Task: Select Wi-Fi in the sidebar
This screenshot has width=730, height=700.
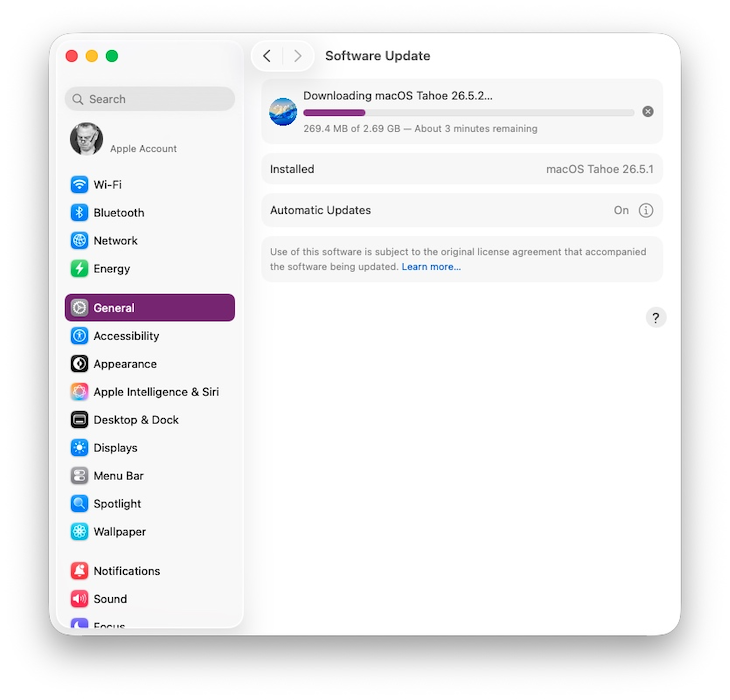Action: click(x=108, y=185)
